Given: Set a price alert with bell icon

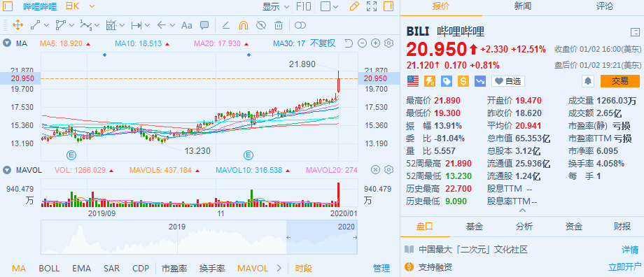Looking at the screenshot, I should pos(588,81).
